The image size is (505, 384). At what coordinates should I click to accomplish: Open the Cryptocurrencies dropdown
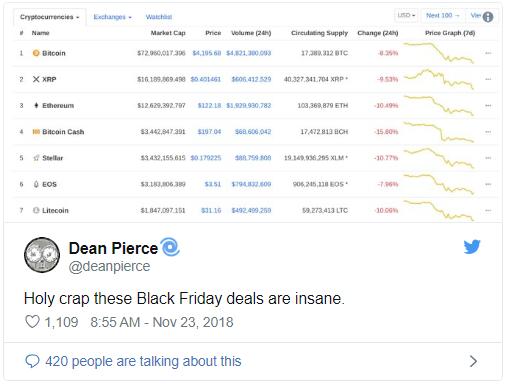pos(50,17)
